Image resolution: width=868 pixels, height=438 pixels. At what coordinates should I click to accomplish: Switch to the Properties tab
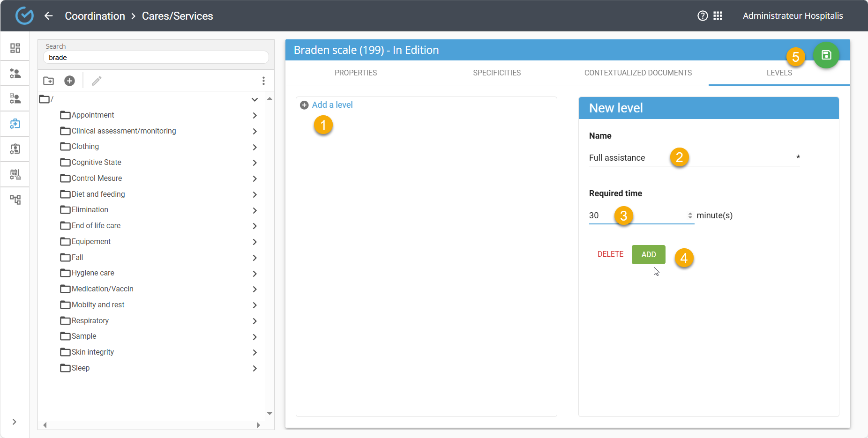tap(355, 73)
